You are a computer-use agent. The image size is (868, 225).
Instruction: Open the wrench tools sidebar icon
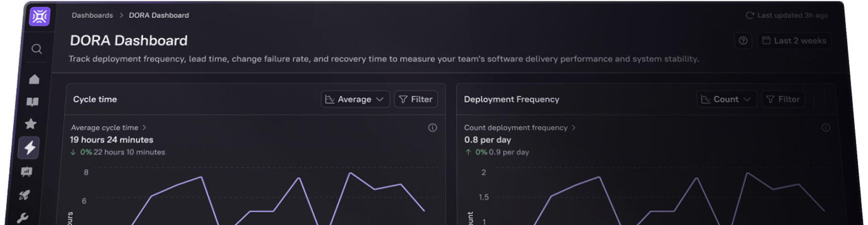pyautogui.click(x=23, y=218)
